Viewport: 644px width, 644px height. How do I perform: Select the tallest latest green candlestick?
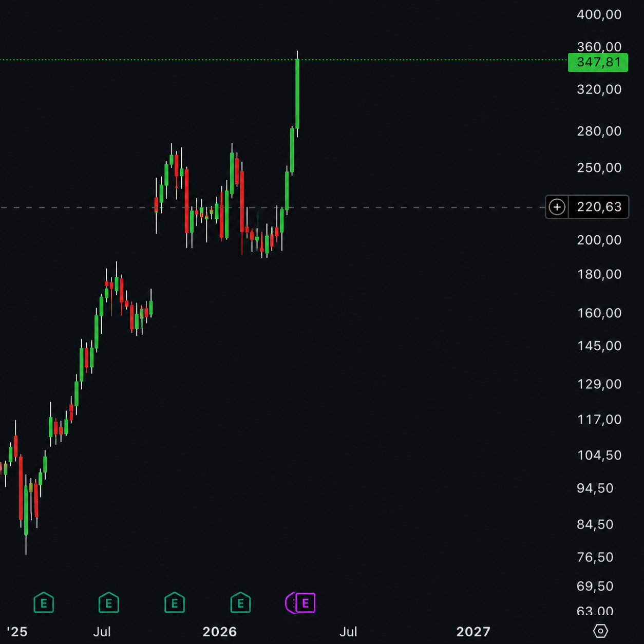(x=297, y=94)
